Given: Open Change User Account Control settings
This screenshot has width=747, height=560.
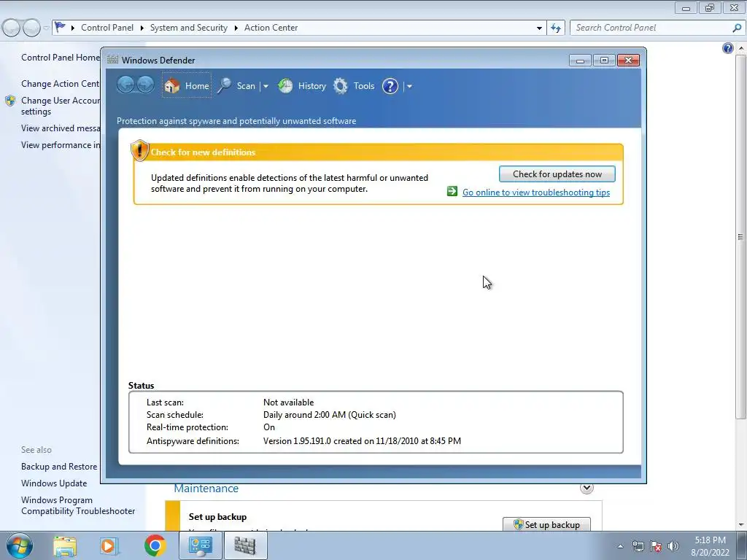Looking at the screenshot, I should pos(61,106).
